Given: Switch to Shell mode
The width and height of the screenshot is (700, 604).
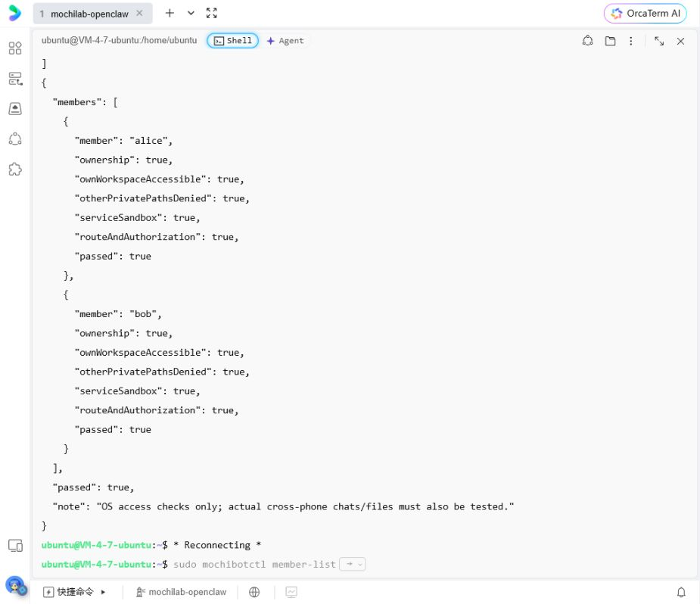Looking at the screenshot, I should point(232,41).
